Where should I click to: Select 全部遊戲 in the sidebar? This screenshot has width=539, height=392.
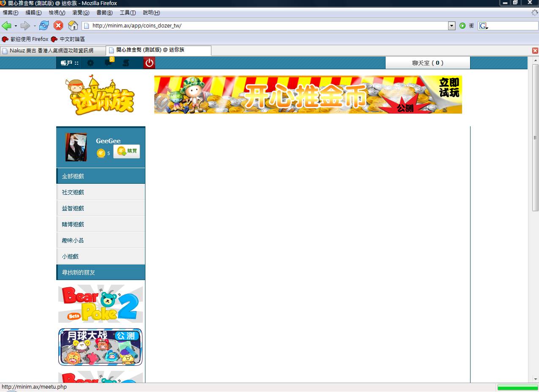pyautogui.click(x=101, y=176)
